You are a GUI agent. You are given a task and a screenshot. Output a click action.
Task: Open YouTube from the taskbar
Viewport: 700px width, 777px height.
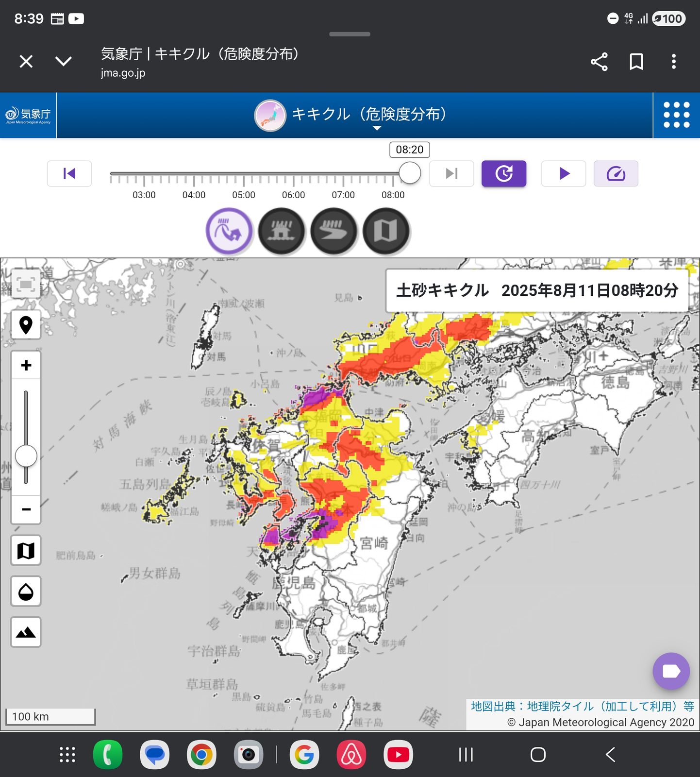coord(398,755)
